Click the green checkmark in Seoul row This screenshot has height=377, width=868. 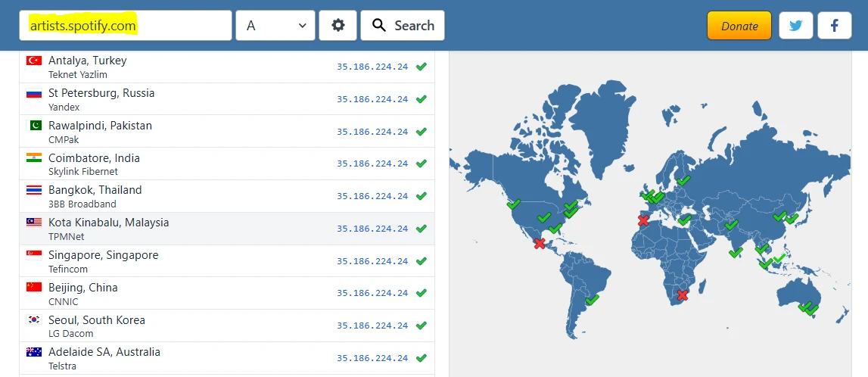(422, 326)
